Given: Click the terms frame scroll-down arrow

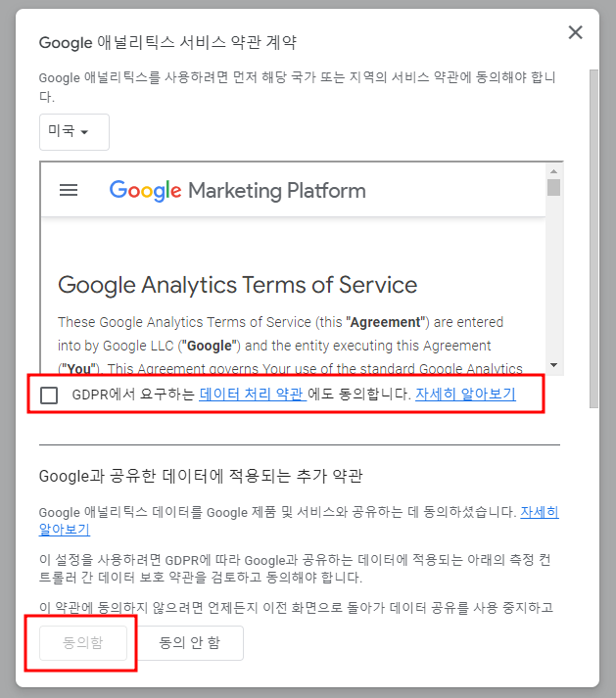Looking at the screenshot, I should pos(553,365).
